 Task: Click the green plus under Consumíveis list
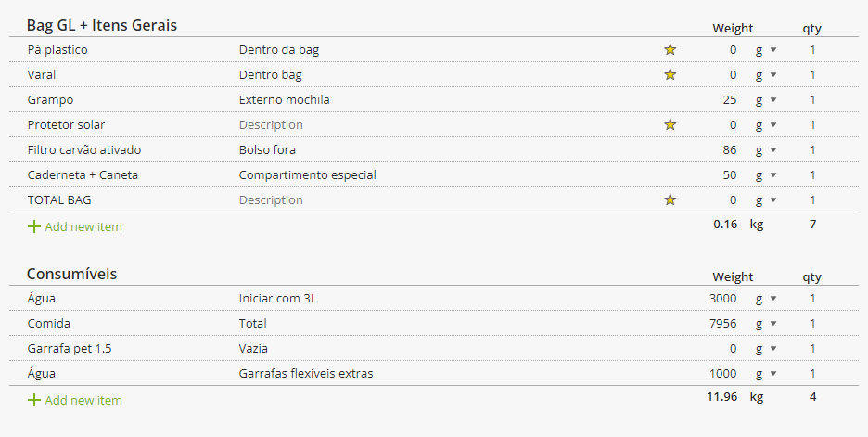point(33,400)
